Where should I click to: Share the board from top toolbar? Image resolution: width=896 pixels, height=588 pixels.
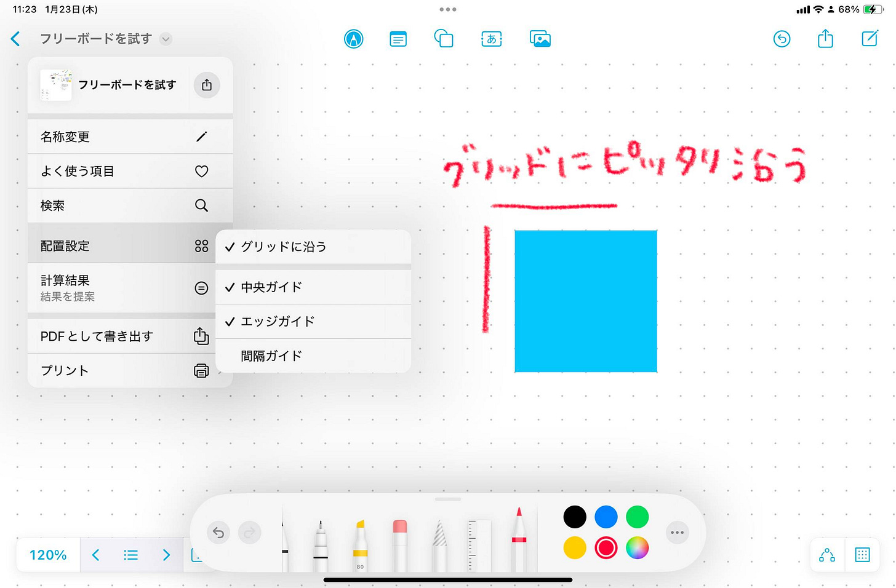point(825,38)
